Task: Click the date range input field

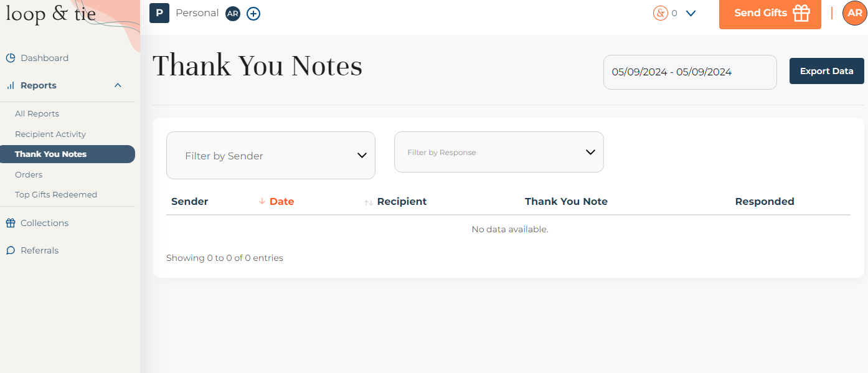Action: (x=689, y=72)
